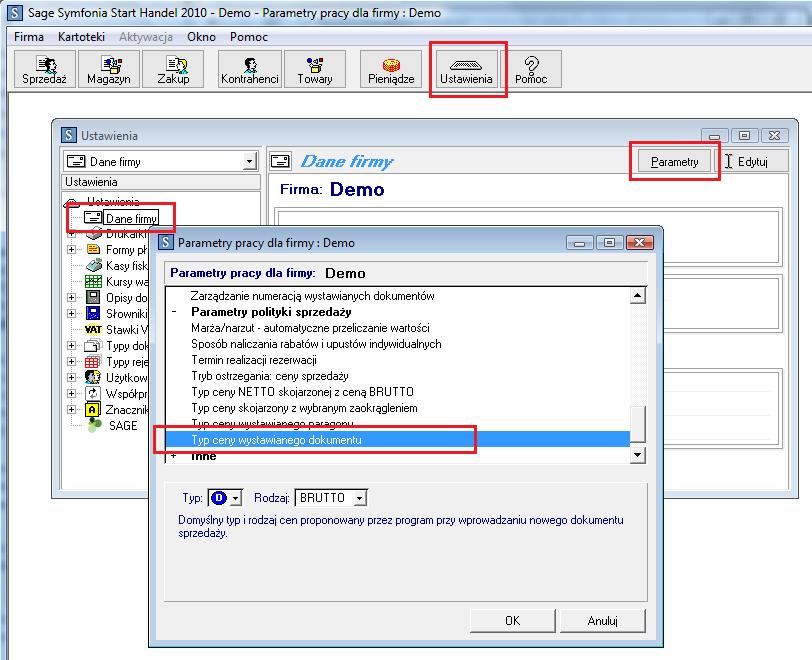Select Kursy walut icon in tree
Screen dimensions: 812x660
point(94,281)
